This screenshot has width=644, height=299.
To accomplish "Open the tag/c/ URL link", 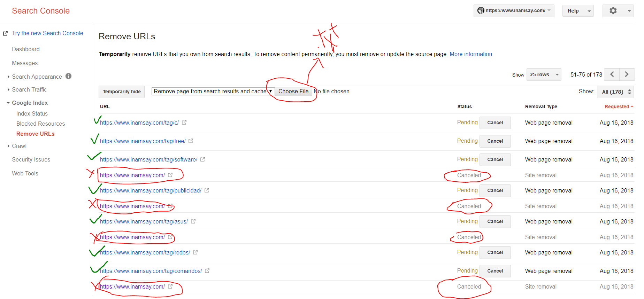I will 139,123.
